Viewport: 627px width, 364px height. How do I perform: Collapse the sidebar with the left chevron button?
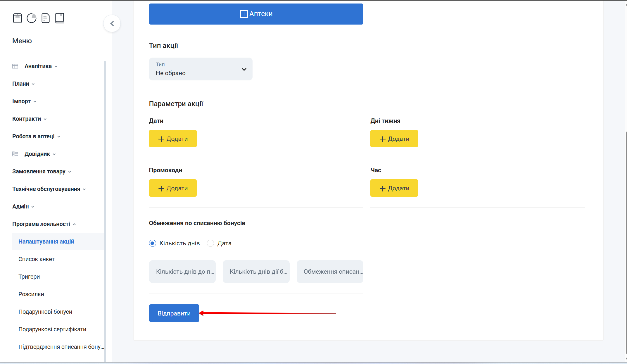[x=112, y=23]
